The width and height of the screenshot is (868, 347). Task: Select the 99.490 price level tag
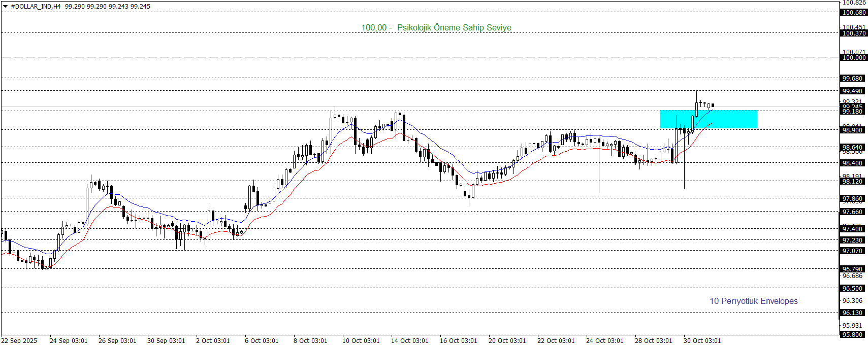(x=852, y=91)
